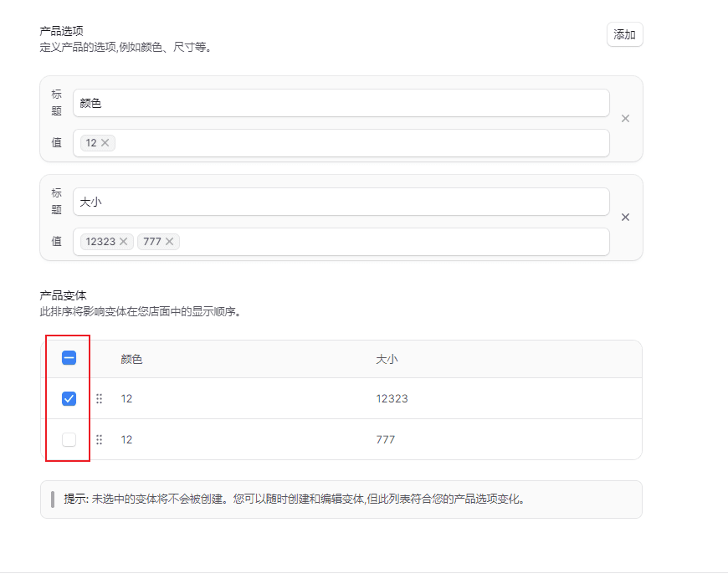Screen dimensions: 728x584
Task: Focus the title field containing 颜色
Action: (x=341, y=103)
